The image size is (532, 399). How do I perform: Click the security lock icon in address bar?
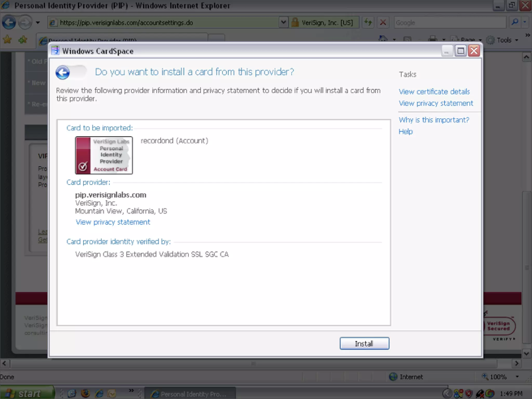[x=295, y=23]
